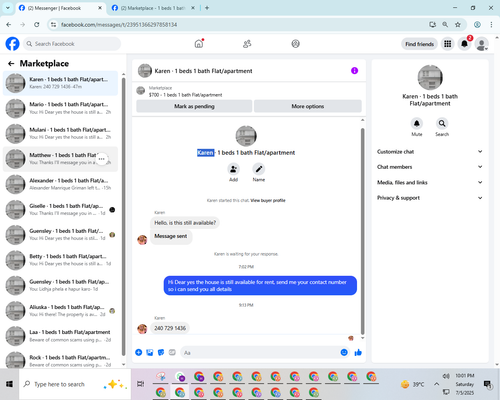Search in conversation with the magnifier icon
Viewport: 500px width, 400px height.
(x=442, y=123)
